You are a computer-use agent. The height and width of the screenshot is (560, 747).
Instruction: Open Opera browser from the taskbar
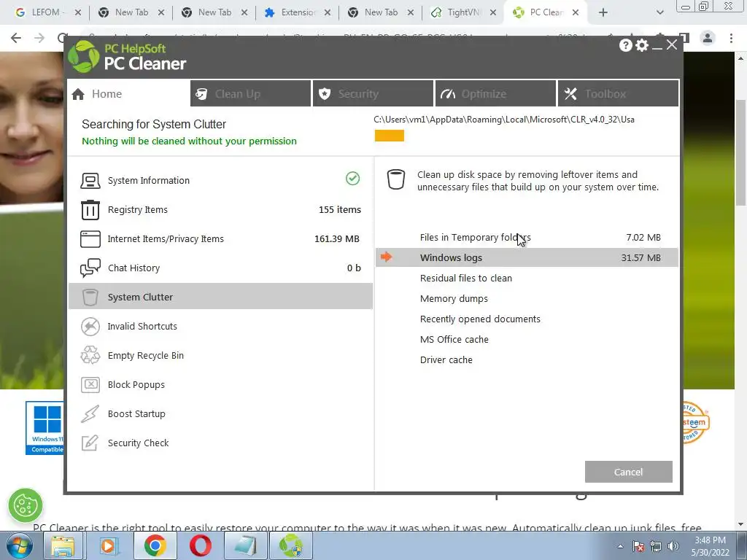coord(201,545)
